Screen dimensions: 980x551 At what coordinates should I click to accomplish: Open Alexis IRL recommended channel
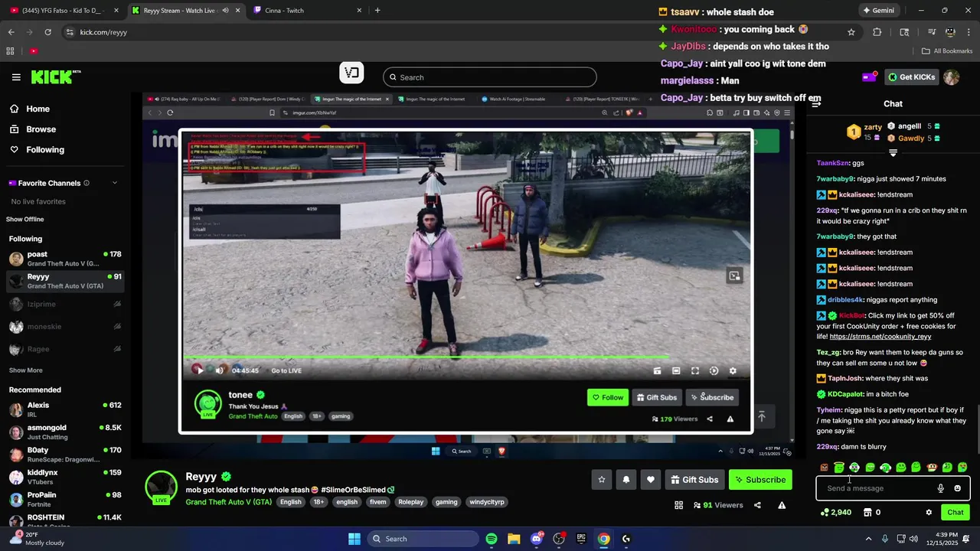click(x=65, y=409)
